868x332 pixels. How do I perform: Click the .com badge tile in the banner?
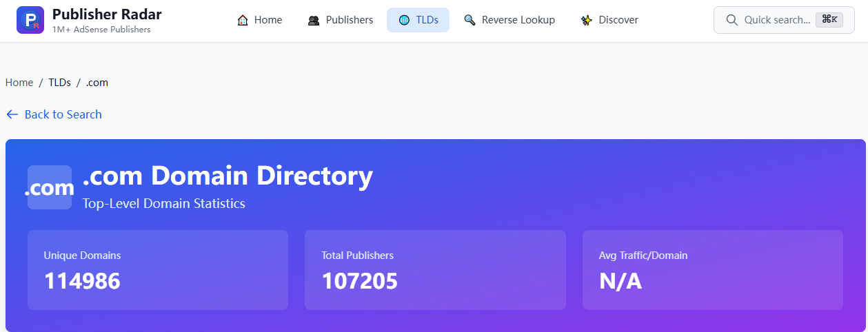click(x=50, y=187)
